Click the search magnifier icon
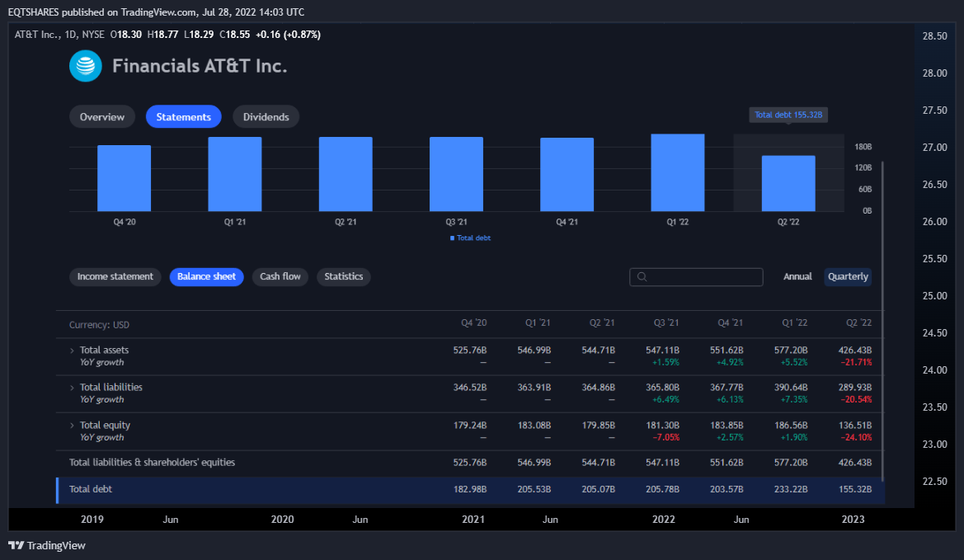The image size is (964, 560). (642, 277)
